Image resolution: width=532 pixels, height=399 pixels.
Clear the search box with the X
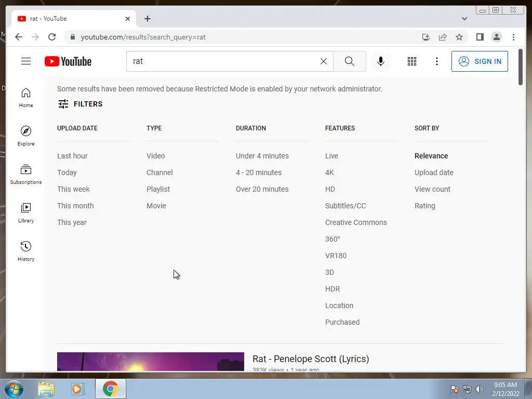click(324, 61)
